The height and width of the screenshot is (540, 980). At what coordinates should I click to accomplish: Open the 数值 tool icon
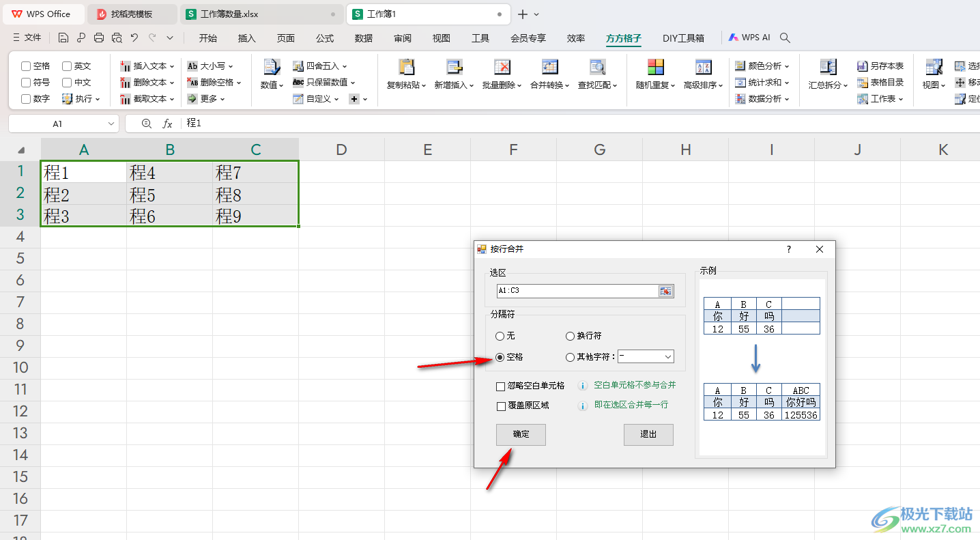272,67
